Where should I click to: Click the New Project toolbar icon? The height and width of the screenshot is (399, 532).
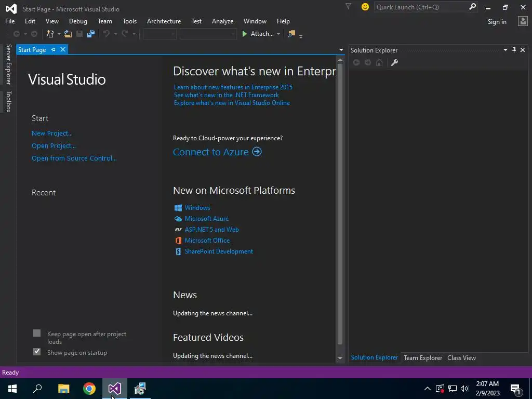(50, 34)
